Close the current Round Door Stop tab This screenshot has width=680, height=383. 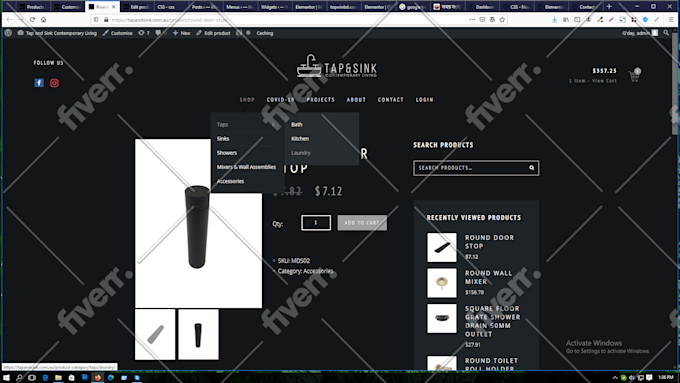pyautogui.click(x=114, y=7)
